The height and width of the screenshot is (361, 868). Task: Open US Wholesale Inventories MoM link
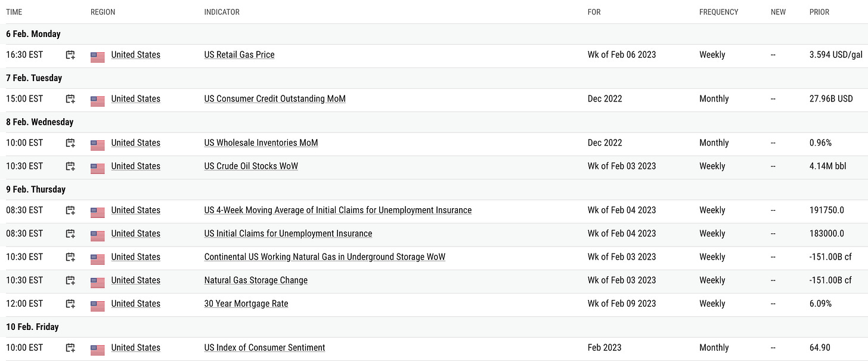pos(261,143)
